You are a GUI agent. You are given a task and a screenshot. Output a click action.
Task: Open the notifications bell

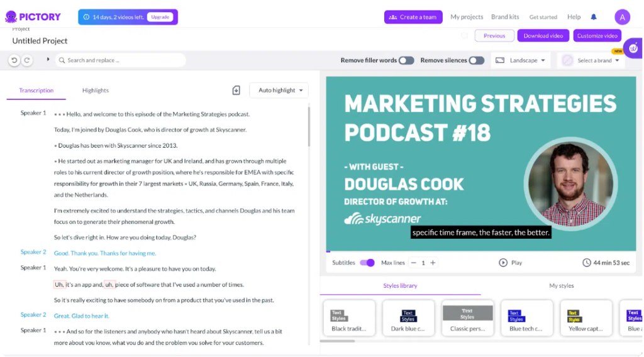pos(594,17)
